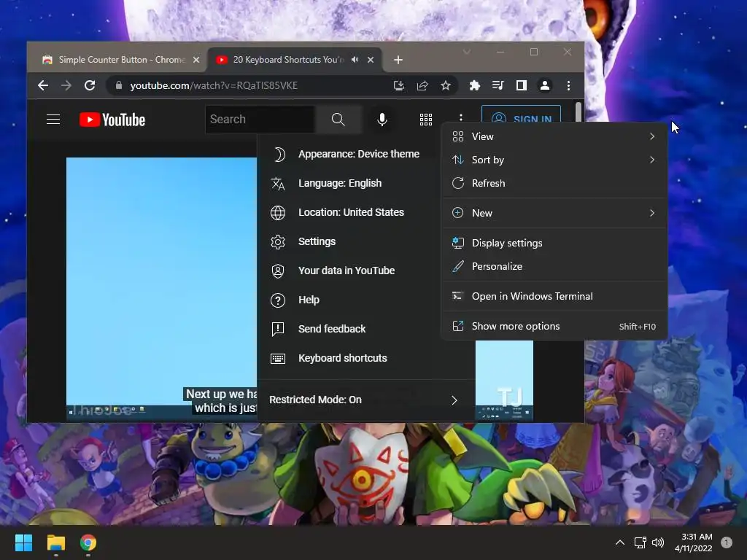Go to YouTube home via the logo

[112, 120]
